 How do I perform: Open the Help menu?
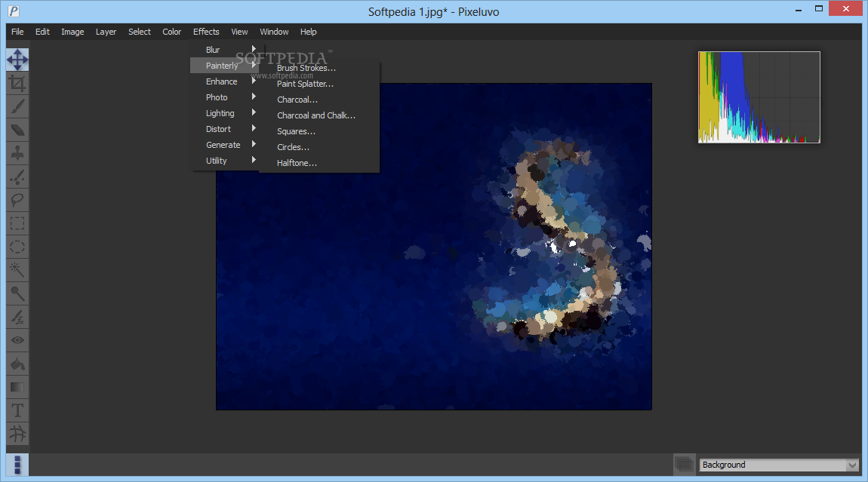(309, 32)
